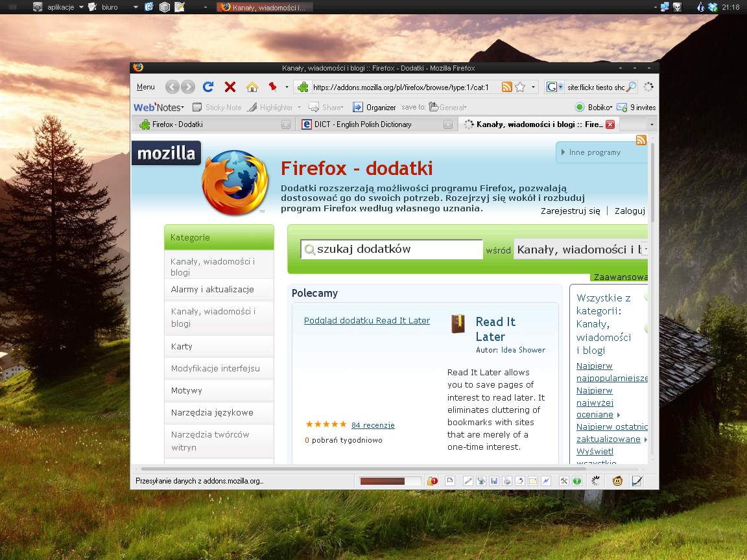747x560 pixels.
Task: Click the padlock security warning status icon
Action: pyautogui.click(x=432, y=481)
